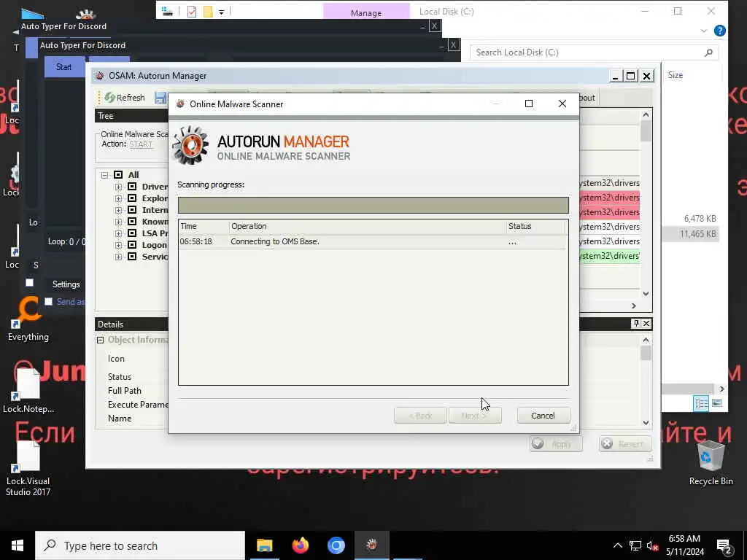This screenshot has height=560, width=747.
Task: Open the Recycle Bin desktop icon
Action: 711,463
